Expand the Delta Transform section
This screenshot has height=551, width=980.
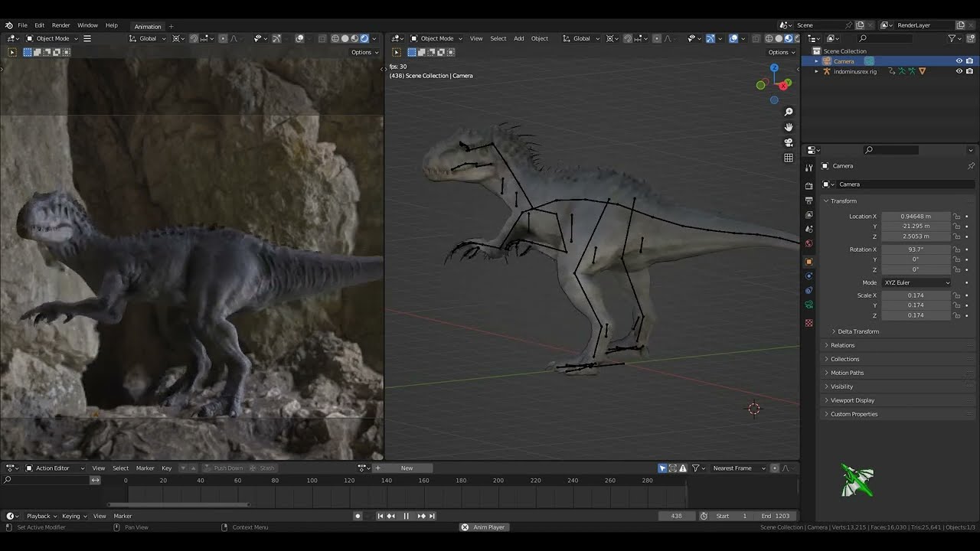pos(857,331)
